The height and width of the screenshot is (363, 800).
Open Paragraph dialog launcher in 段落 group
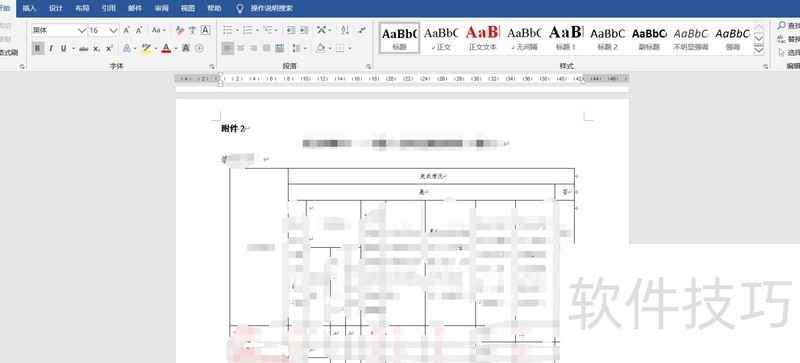tap(368, 66)
